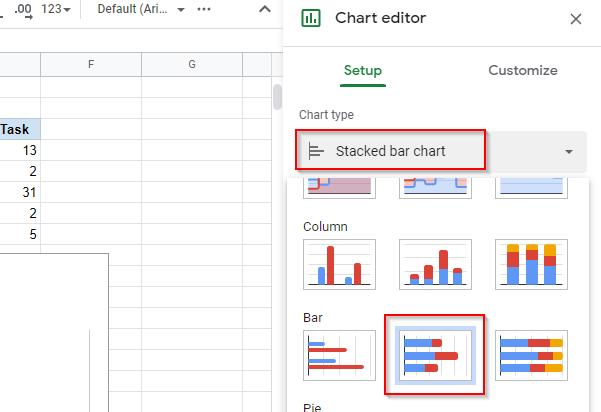Image resolution: width=601 pixels, height=412 pixels.
Task: Open the more toolbar options ellipsis
Action: pos(205,9)
